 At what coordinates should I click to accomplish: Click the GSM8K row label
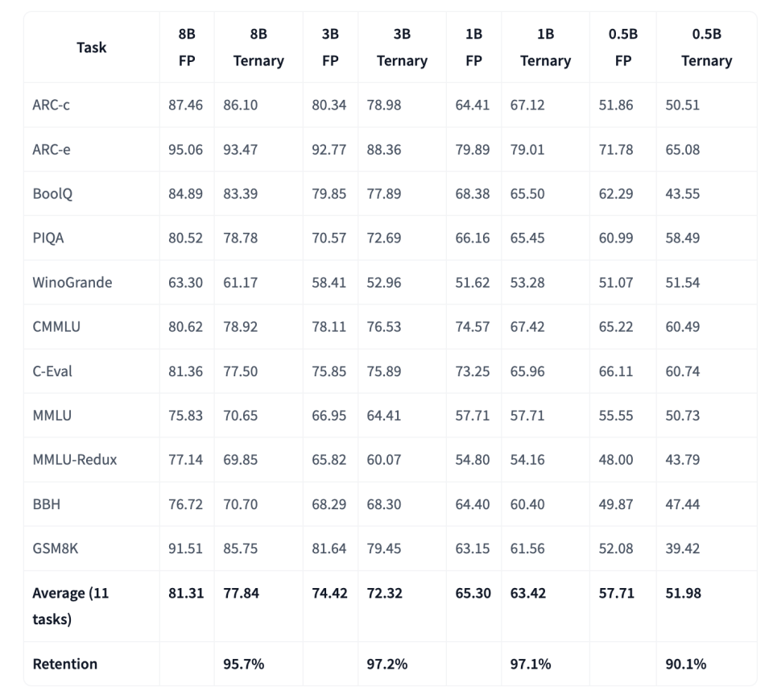point(56,549)
